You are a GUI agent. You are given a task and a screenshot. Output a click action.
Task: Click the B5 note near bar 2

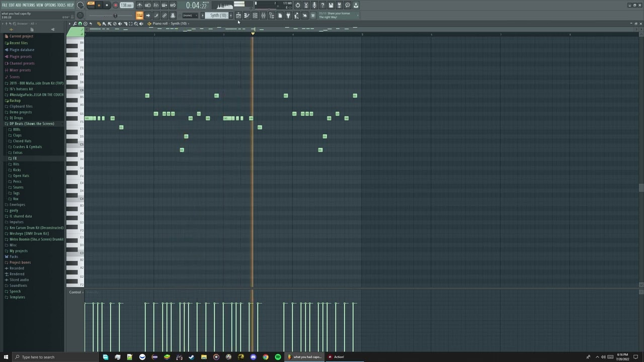(x=147, y=96)
